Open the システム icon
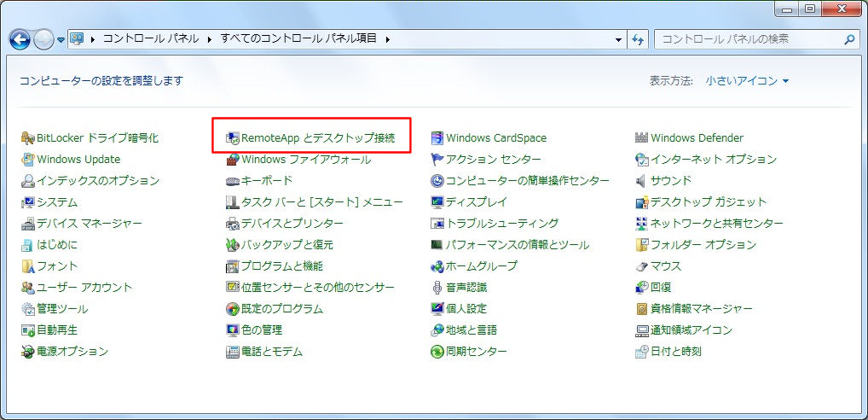This screenshot has height=420, width=868. point(27,202)
